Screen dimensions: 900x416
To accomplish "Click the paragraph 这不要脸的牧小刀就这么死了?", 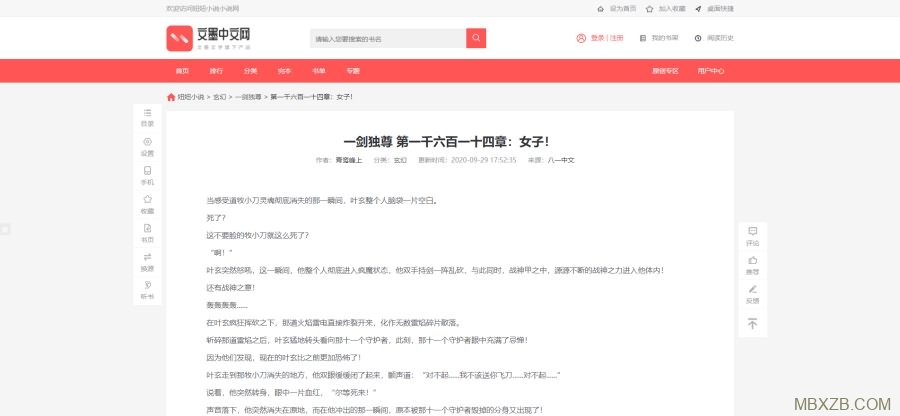I will (258, 235).
